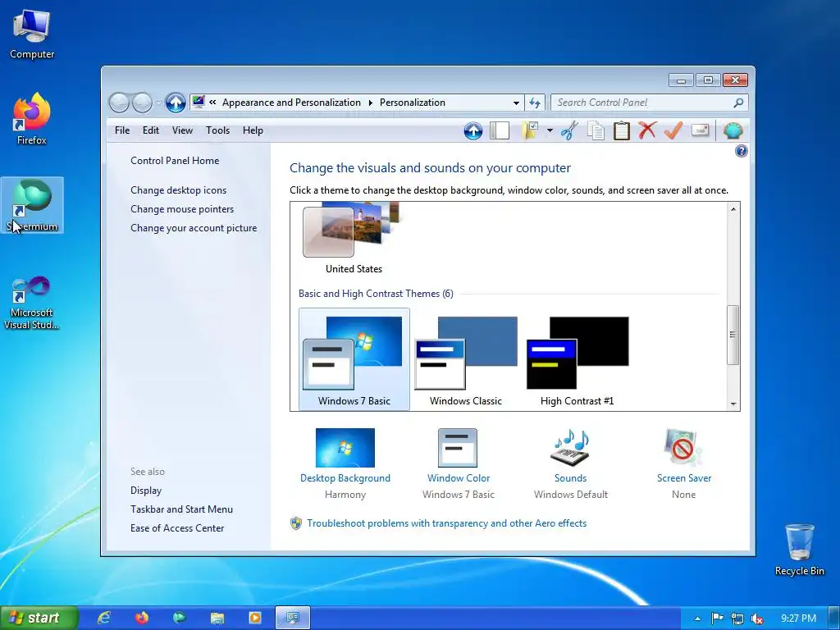Open the address bar history dropdown
Image resolution: width=840 pixels, height=630 pixels.
click(x=516, y=103)
